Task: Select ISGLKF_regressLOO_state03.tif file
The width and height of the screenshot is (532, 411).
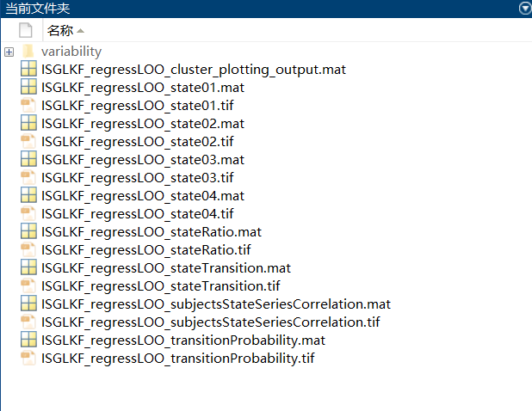Action: 138,177
